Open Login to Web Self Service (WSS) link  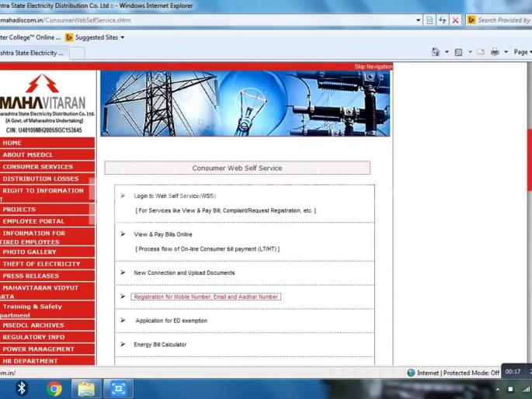(x=174, y=196)
